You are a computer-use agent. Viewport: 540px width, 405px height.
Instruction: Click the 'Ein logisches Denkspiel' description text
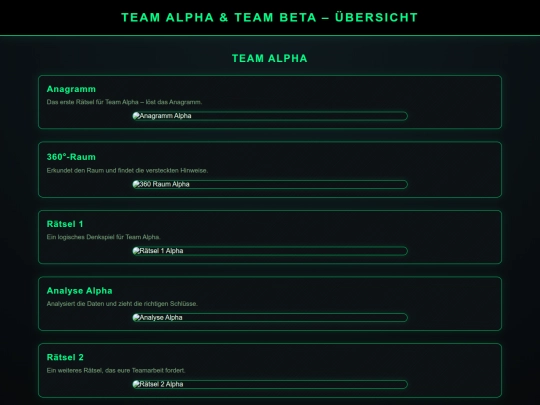click(x=104, y=237)
